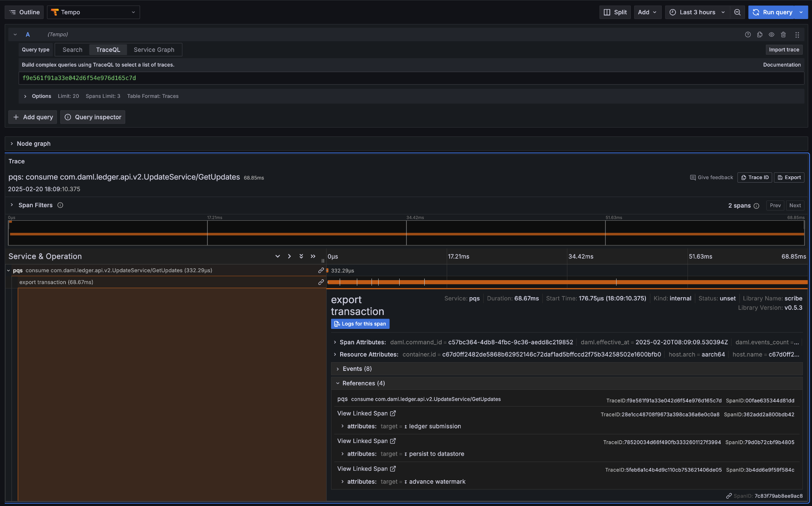Viewport: 812px width, 506px height.
Task: Hide query A with the eye toggle
Action: [772, 34]
